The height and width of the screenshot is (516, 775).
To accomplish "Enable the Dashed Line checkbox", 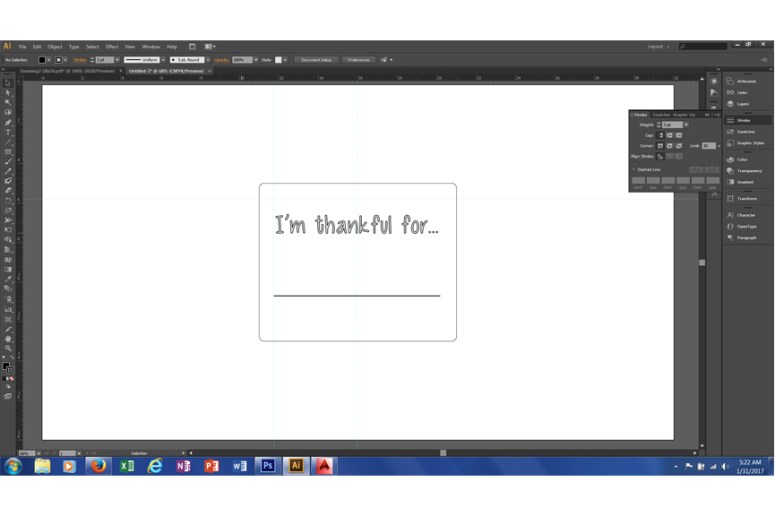I will [x=633, y=169].
